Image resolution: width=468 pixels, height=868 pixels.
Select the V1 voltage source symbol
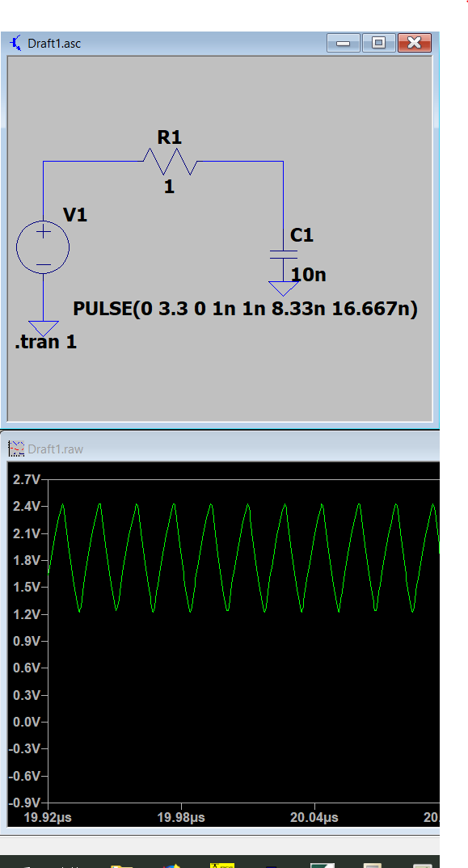[43, 246]
